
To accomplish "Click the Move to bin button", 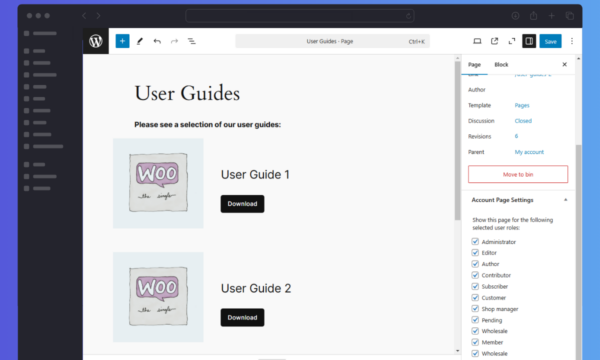I will [518, 174].
